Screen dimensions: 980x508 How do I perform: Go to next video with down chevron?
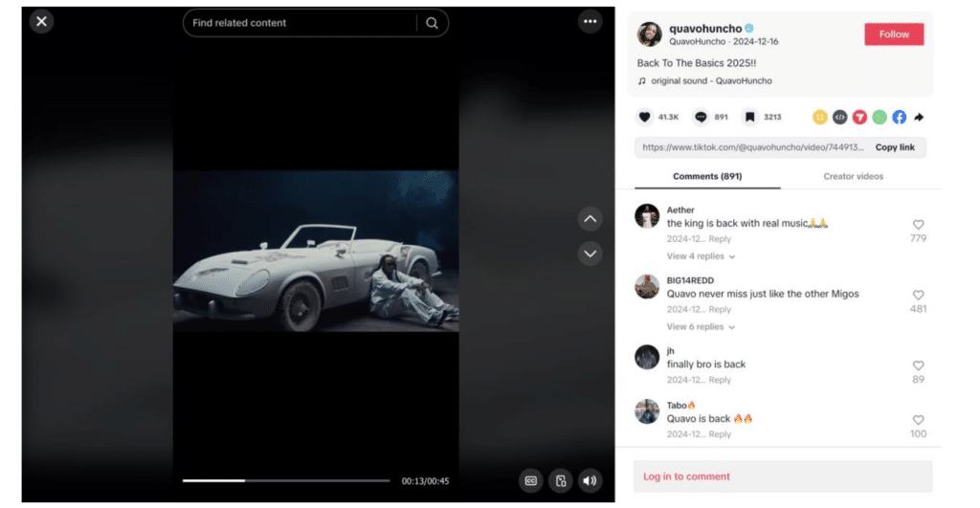[x=590, y=254]
